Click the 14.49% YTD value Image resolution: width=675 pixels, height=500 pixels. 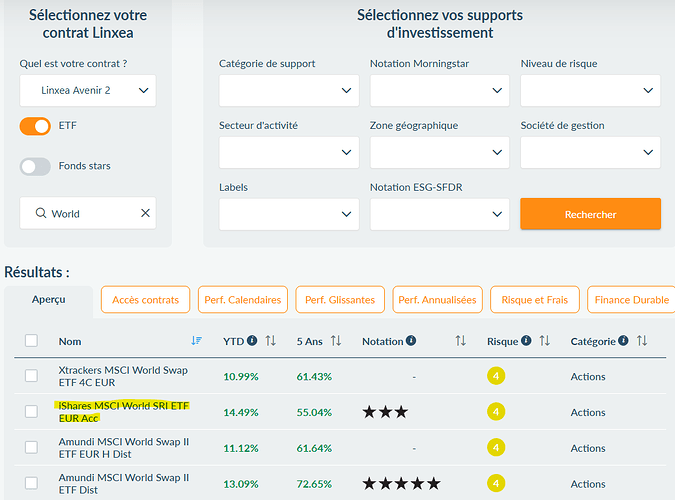click(x=241, y=413)
